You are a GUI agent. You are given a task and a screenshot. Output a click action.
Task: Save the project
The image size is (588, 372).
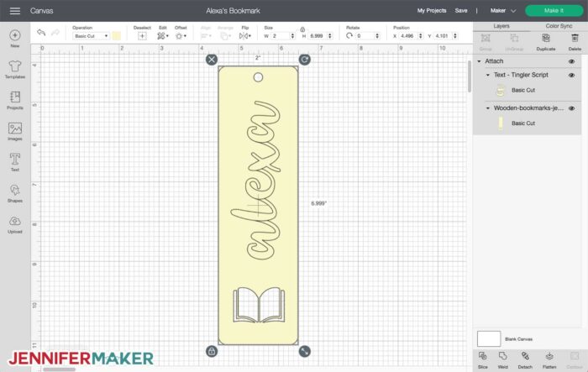461,11
